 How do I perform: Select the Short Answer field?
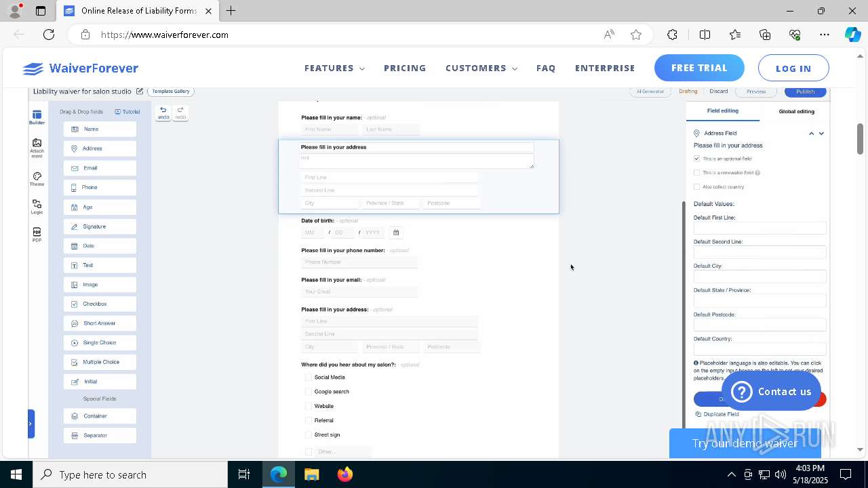[x=100, y=323]
